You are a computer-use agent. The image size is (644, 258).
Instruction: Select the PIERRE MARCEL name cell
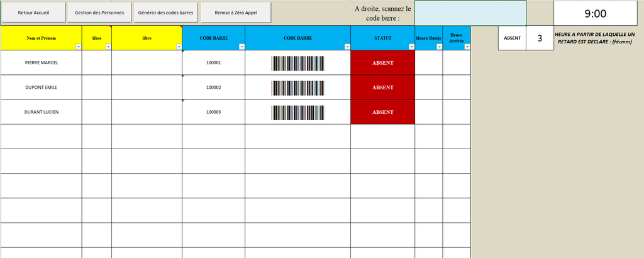click(x=41, y=63)
